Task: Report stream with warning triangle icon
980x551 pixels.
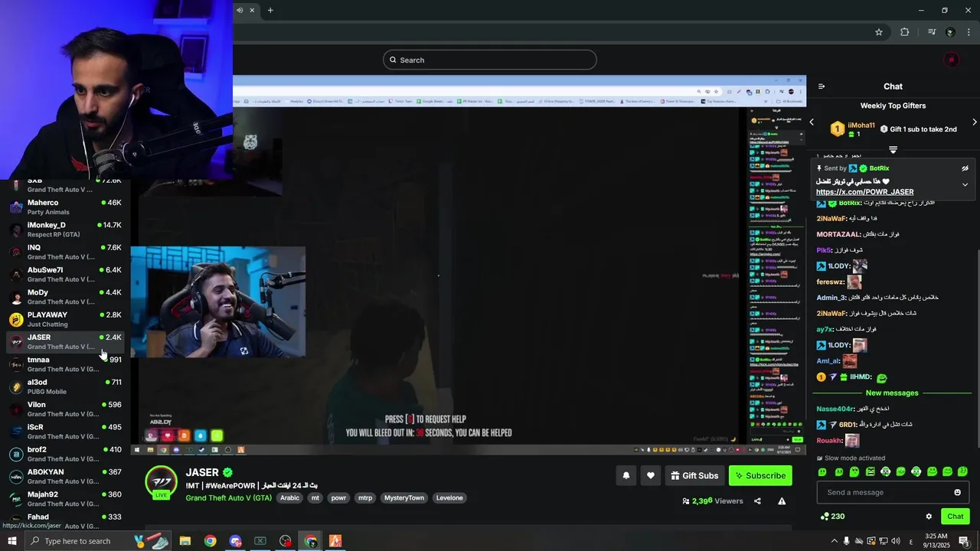Action: 782,501
